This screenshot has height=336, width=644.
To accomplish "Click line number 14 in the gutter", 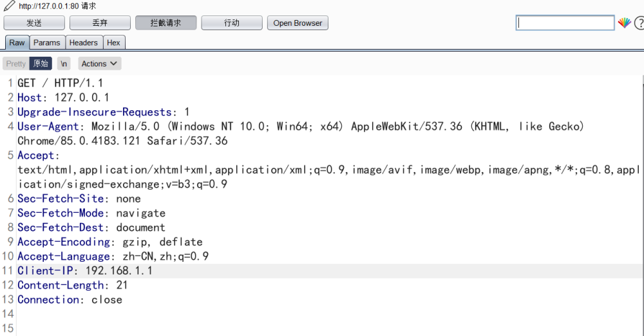I will click(8, 314).
